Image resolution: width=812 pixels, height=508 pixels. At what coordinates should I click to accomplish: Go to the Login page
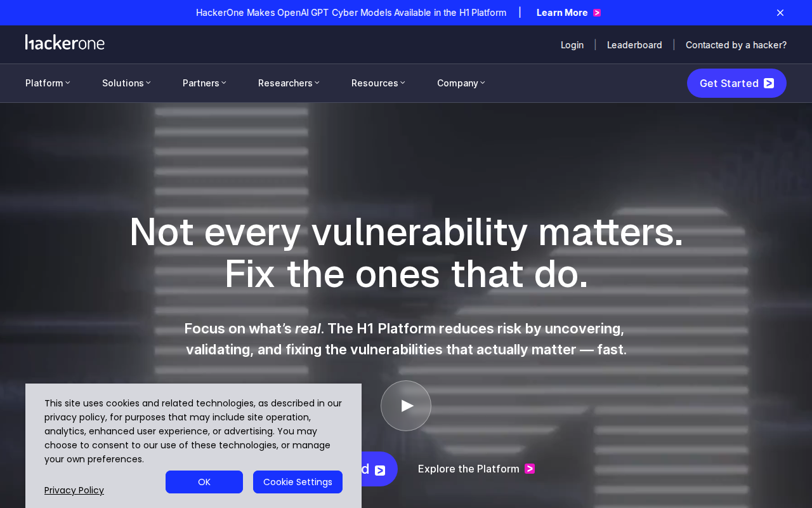click(572, 44)
